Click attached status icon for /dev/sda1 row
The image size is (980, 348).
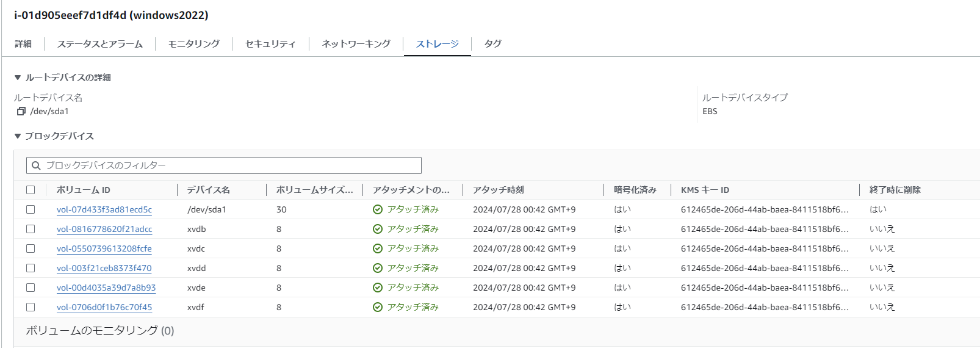point(378,209)
